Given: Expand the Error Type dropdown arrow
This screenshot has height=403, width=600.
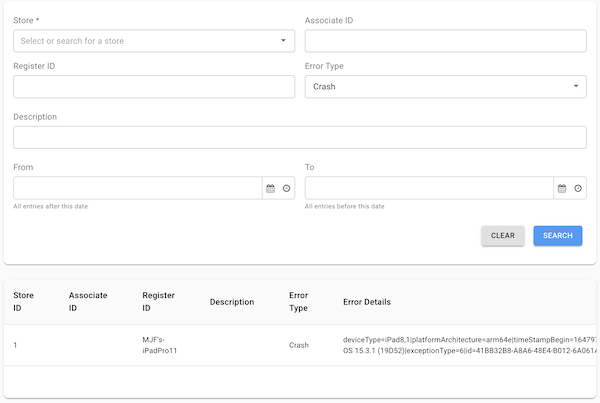Looking at the screenshot, I should tap(576, 86).
